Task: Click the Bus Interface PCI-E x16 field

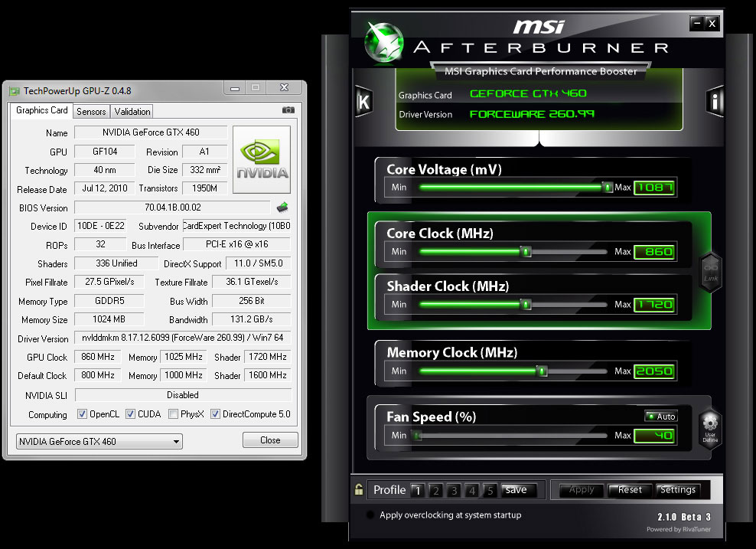Action: tap(236, 244)
